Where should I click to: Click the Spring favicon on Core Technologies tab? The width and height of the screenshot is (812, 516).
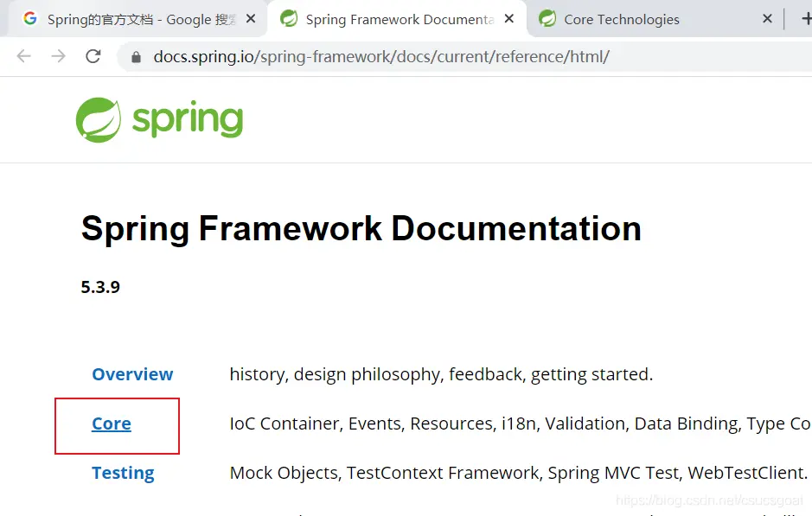tap(547, 19)
